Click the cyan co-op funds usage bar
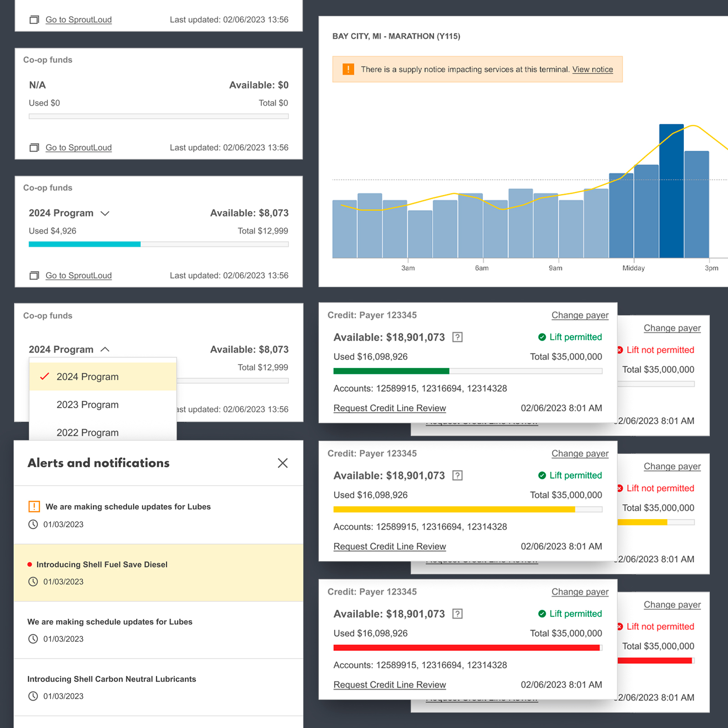The height and width of the screenshot is (728, 728). (85, 244)
